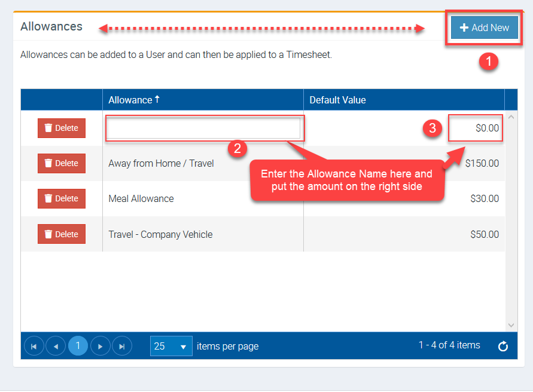This screenshot has width=533, height=392.
Task: Delete the Travel - Company Vehicle allowance
Action: click(x=62, y=234)
